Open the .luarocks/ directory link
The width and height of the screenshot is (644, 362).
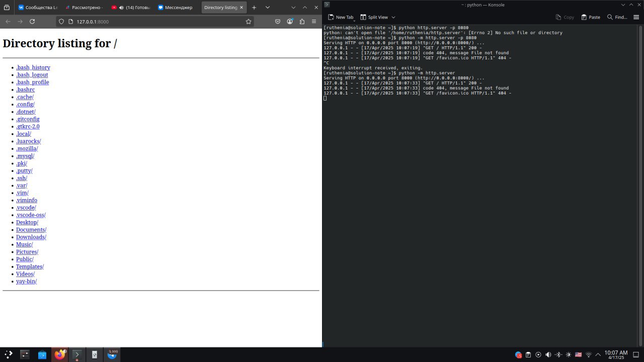(29, 141)
